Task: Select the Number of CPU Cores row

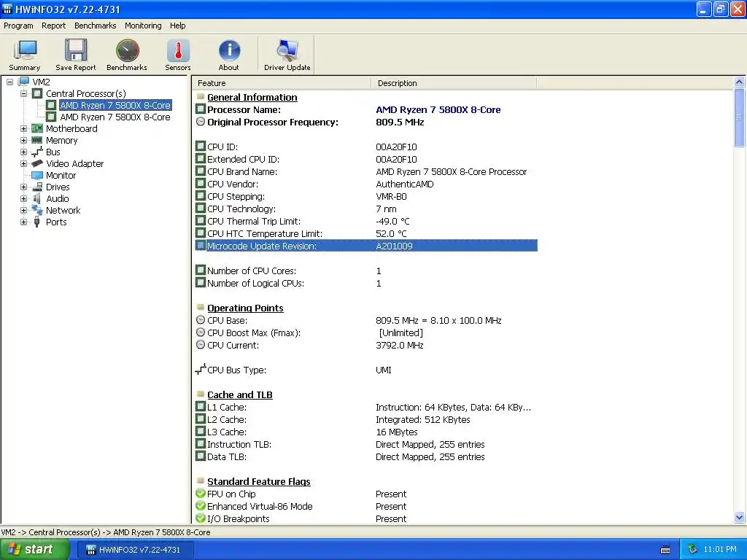Action: pyautogui.click(x=366, y=271)
